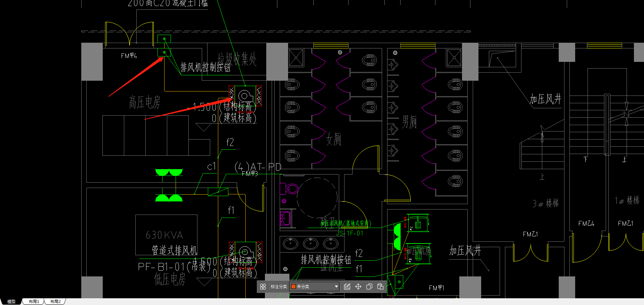Screen dimensions: 644x305
Task: Select the 低压电房 room label
Action: tap(170, 279)
